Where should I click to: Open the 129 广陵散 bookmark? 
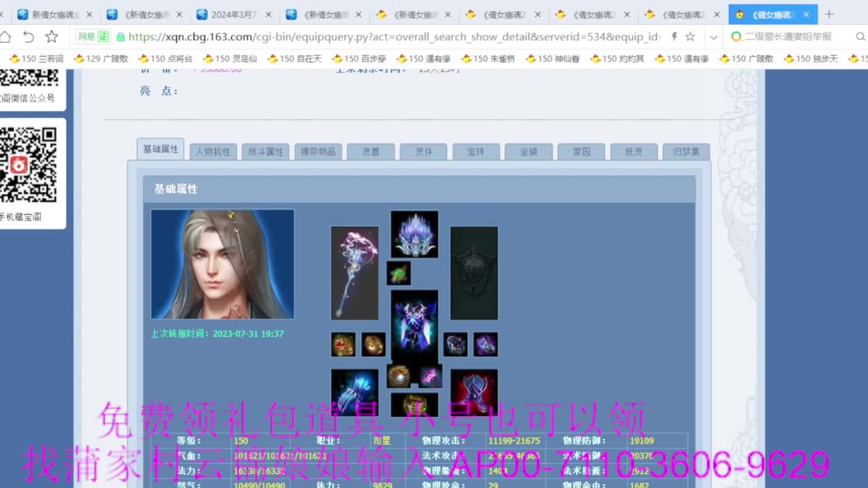point(101,59)
